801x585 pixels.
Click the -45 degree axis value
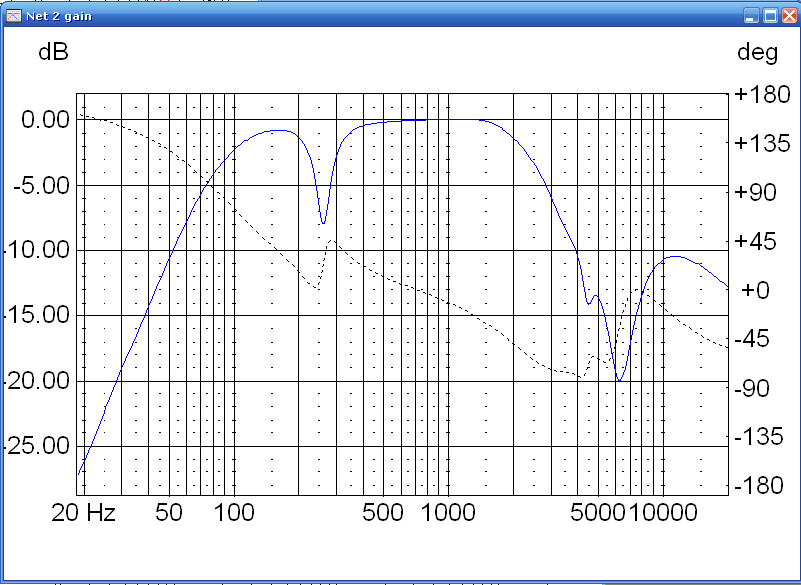tap(751, 338)
